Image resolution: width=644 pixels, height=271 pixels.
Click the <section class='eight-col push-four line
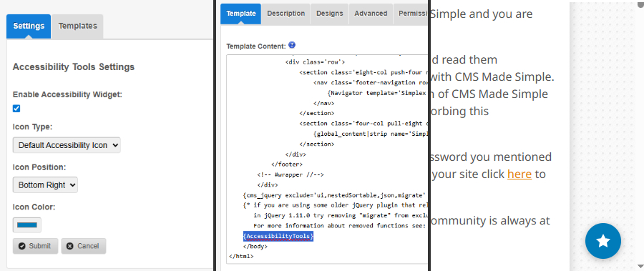[363, 72]
